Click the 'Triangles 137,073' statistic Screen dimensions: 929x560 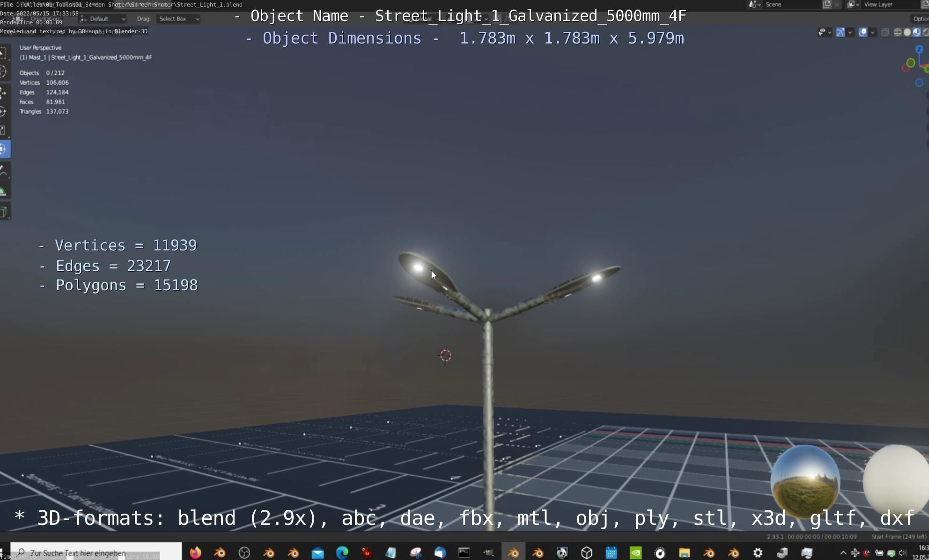point(44,111)
